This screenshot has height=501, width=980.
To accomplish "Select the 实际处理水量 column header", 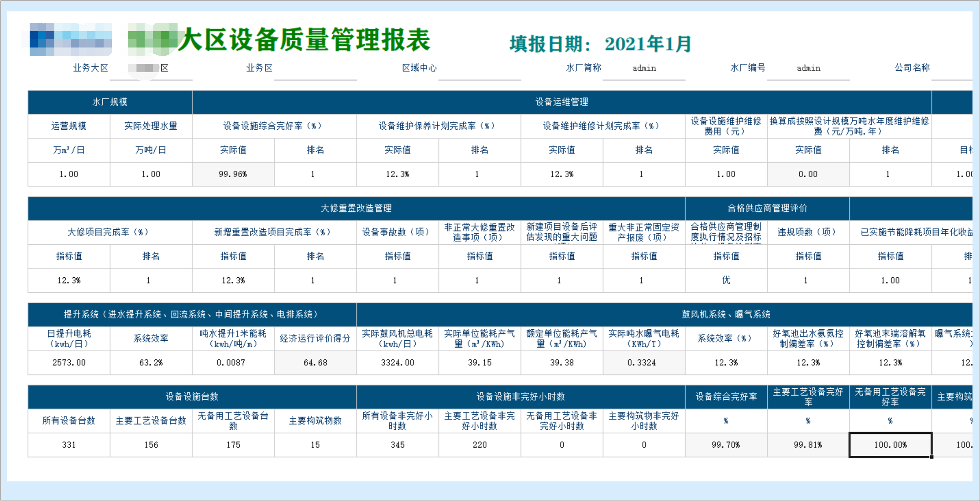I will click(151, 126).
